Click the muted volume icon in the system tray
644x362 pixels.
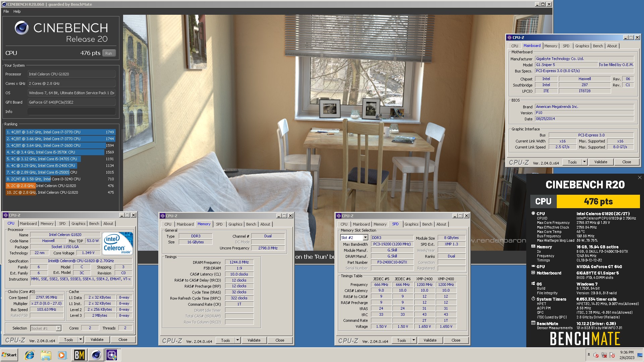[x=596, y=355]
